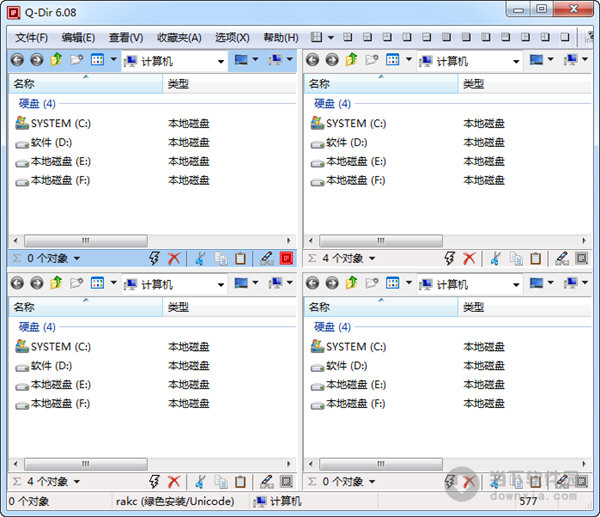
Task: Go back in the top-right pane
Action: [313, 60]
